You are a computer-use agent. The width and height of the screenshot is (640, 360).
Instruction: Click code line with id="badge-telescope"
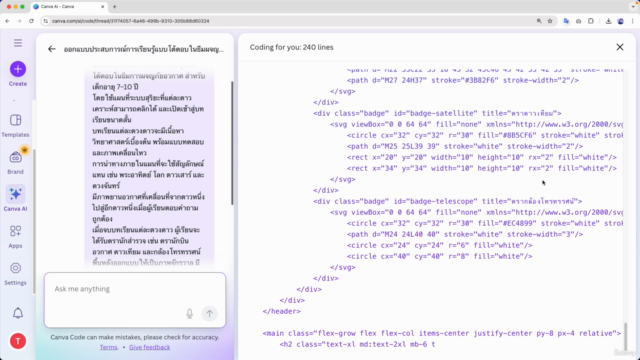tap(447, 201)
